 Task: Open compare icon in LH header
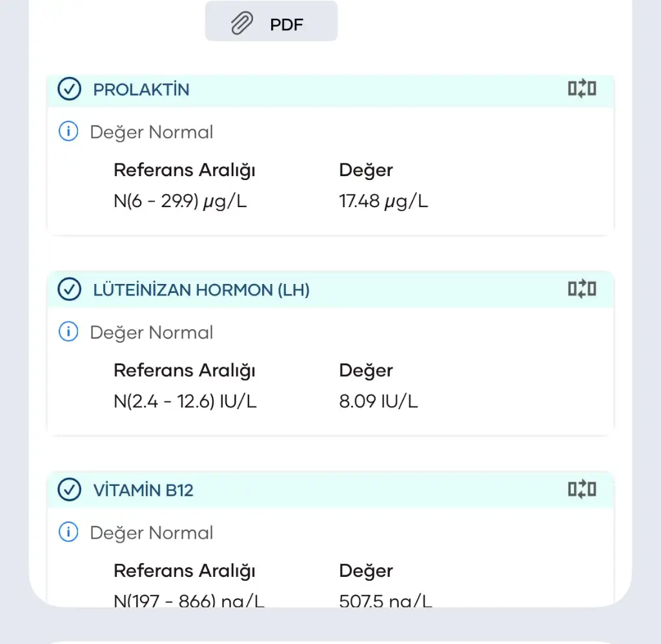tap(582, 290)
